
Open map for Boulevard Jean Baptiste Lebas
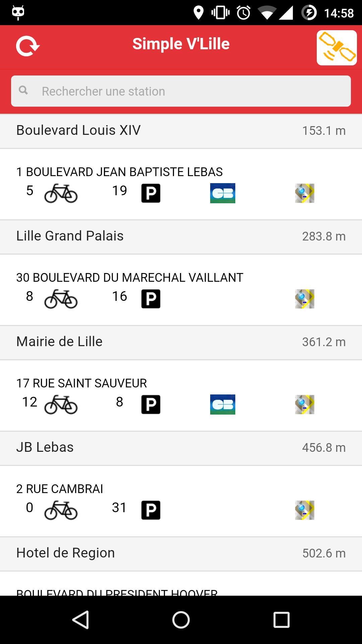[x=304, y=193]
